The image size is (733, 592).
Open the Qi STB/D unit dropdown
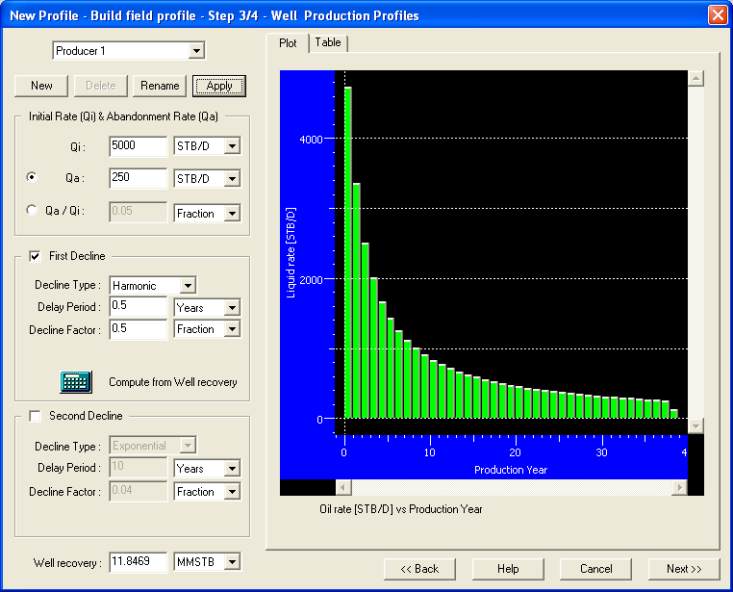point(232,147)
